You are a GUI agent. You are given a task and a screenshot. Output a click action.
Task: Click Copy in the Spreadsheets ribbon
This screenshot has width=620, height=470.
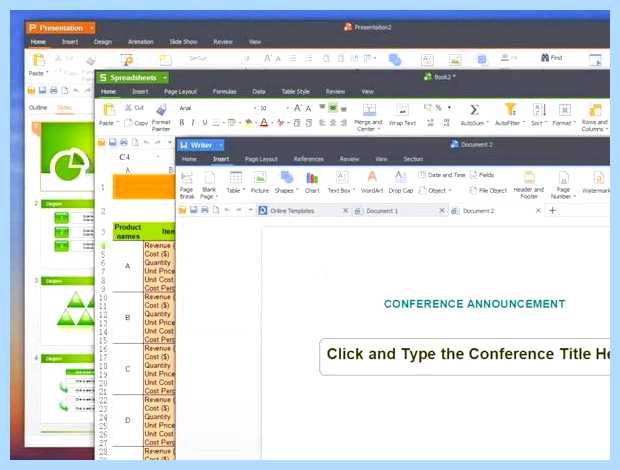[136, 123]
